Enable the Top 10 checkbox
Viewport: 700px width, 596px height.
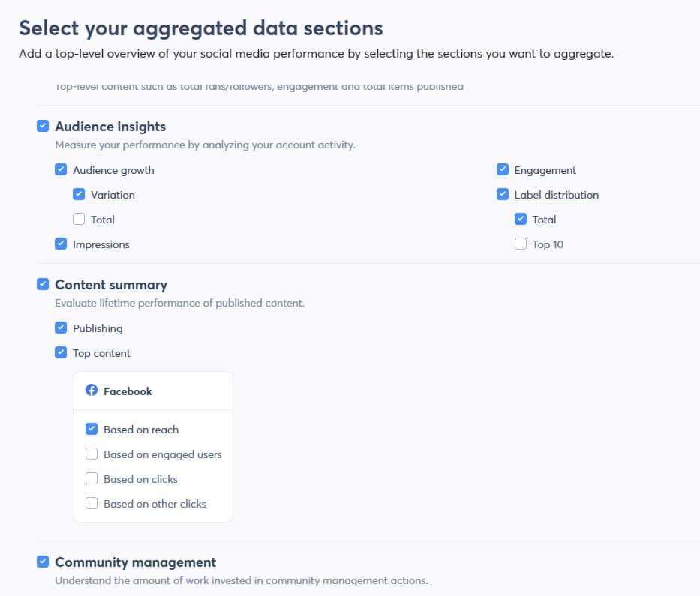(521, 244)
